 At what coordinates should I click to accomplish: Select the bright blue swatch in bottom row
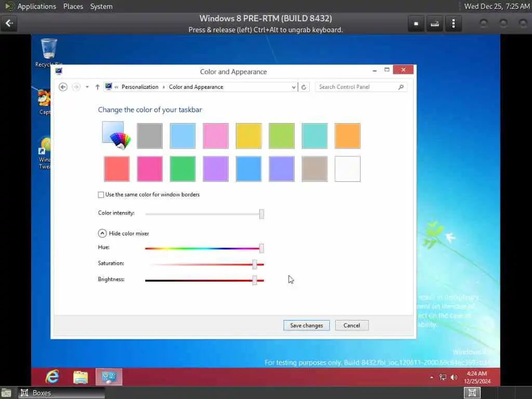point(249,169)
